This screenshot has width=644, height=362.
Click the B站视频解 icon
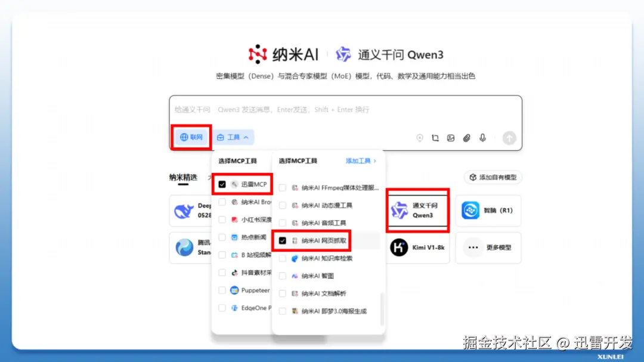[234, 255]
